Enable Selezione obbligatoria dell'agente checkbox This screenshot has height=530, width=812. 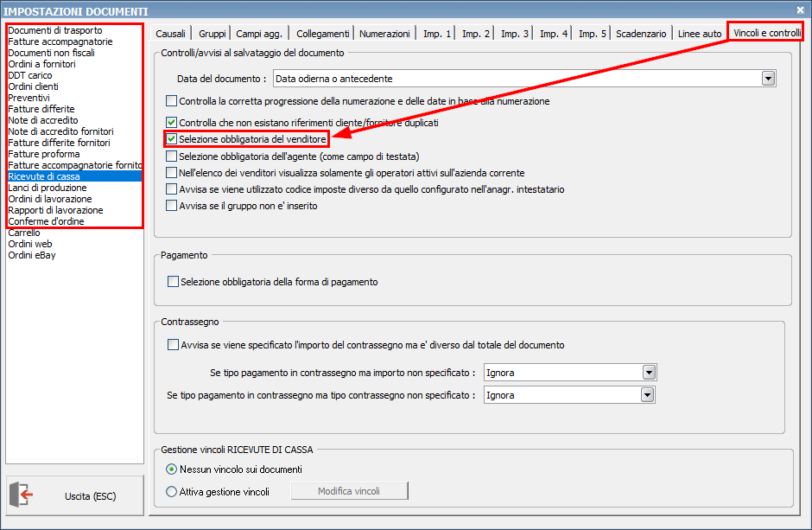click(x=171, y=156)
